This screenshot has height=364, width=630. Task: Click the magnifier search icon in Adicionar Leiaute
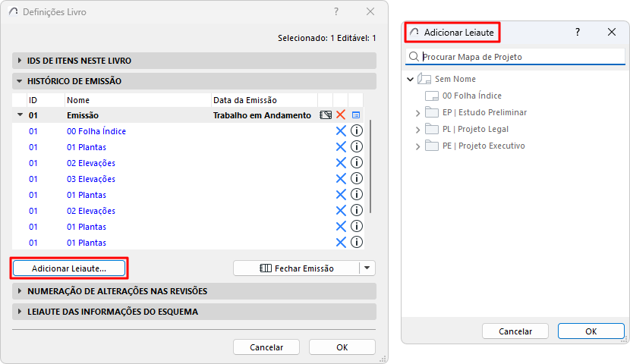[414, 57]
